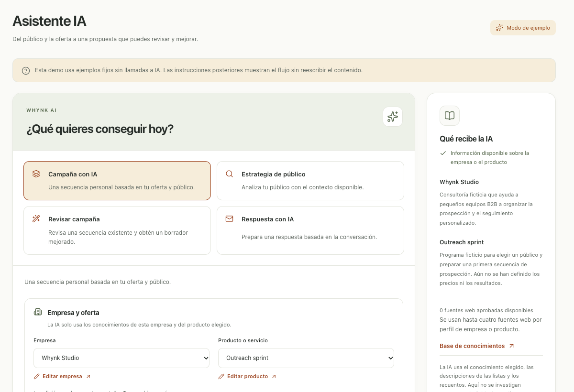This screenshot has height=392, width=574.
Task: Click the Asistente IA page title
Action: 49,21
